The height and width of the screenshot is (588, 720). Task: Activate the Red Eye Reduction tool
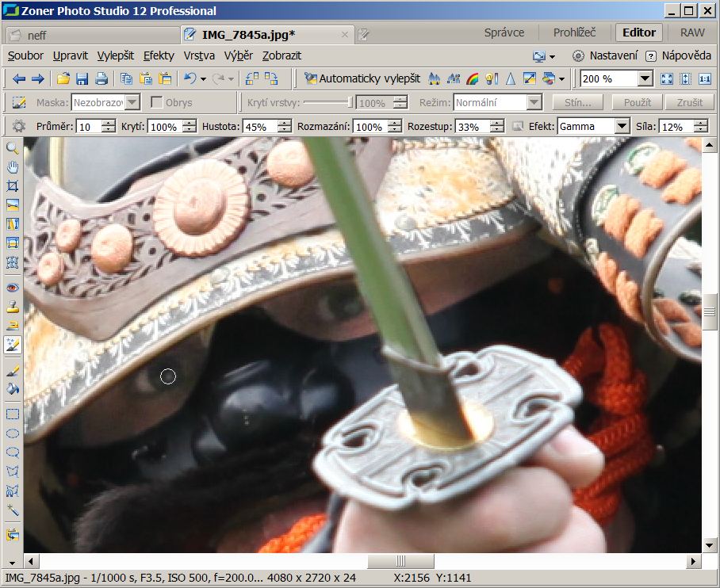point(13,288)
